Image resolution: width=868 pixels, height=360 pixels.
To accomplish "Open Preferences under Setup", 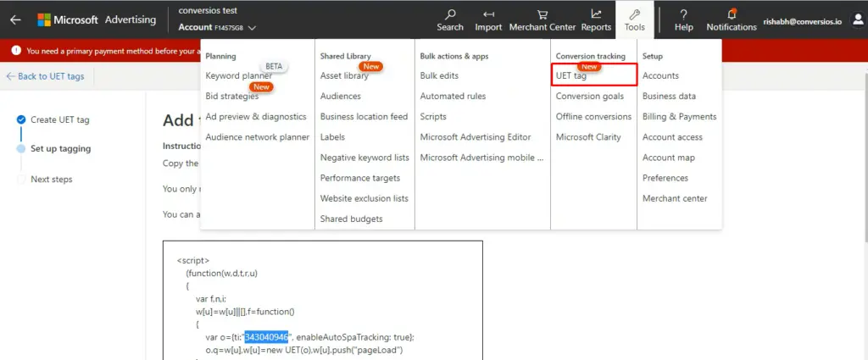I will pyautogui.click(x=665, y=178).
